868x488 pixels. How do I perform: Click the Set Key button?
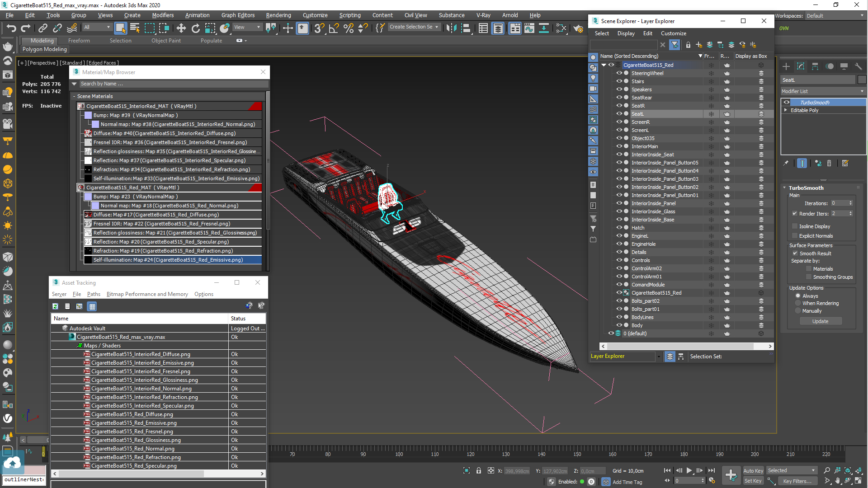pos(753,481)
